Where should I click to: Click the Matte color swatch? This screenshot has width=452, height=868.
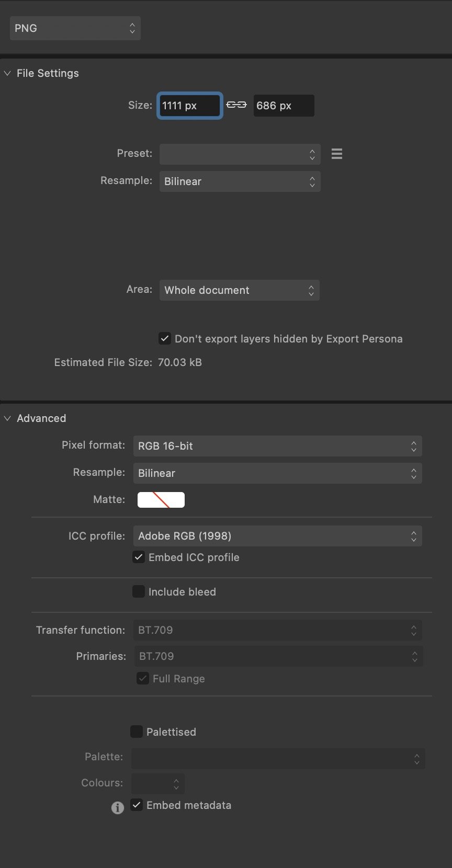pos(161,500)
